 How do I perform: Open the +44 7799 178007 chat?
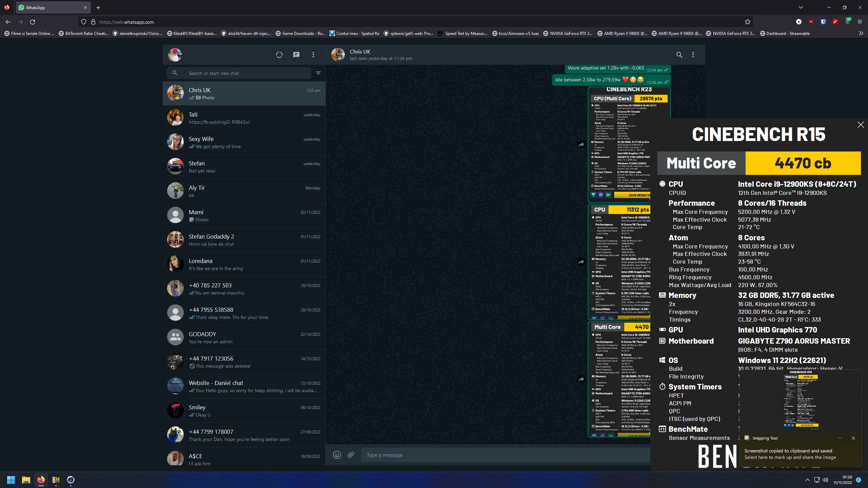(x=244, y=435)
